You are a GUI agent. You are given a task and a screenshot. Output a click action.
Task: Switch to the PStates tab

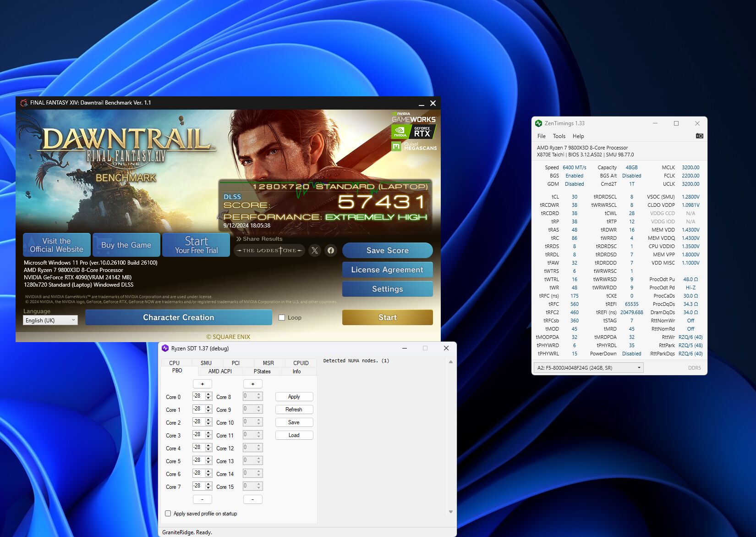coord(262,371)
